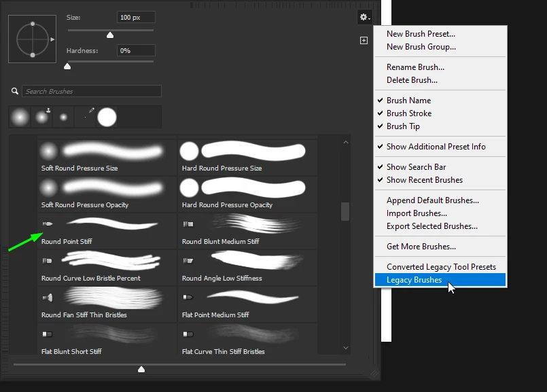The height and width of the screenshot is (392, 547).
Task: Click the thumbnail size slider at panel bottom
Action: point(141,369)
